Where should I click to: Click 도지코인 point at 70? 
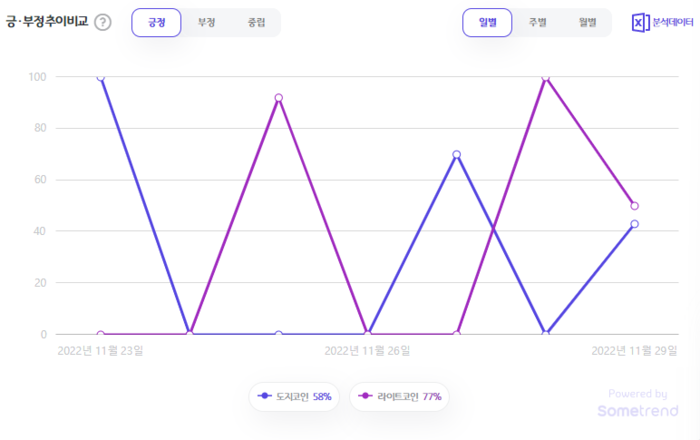(x=456, y=154)
